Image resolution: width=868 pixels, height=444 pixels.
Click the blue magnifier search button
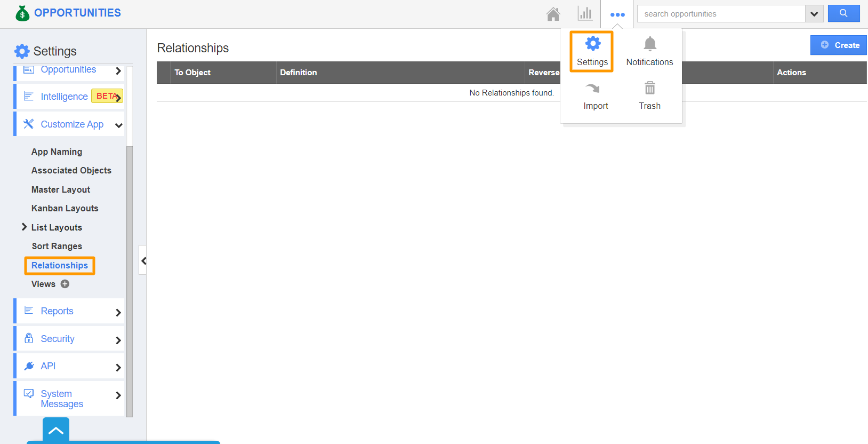point(843,13)
